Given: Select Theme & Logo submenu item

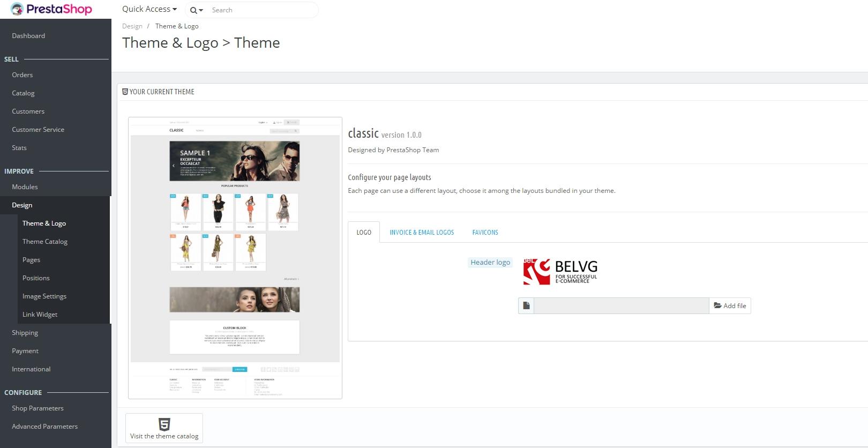Looking at the screenshot, I should click(x=44, y=223).
